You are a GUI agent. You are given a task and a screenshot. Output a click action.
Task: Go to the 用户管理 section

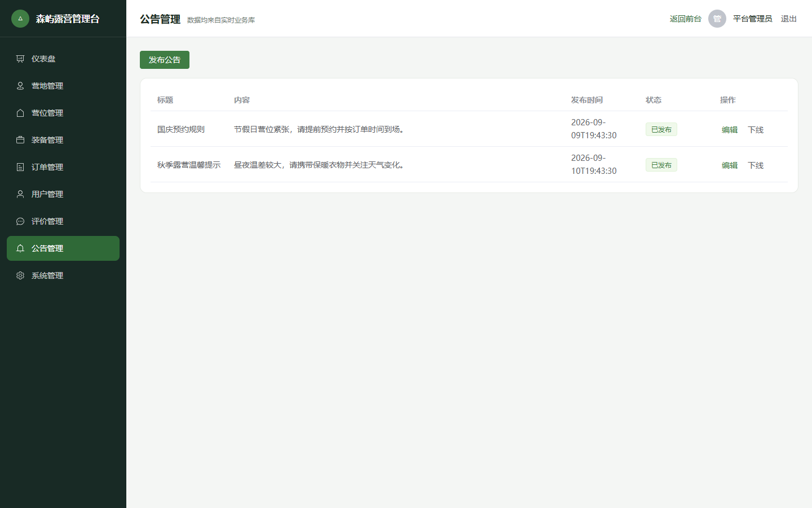(63, 194)
